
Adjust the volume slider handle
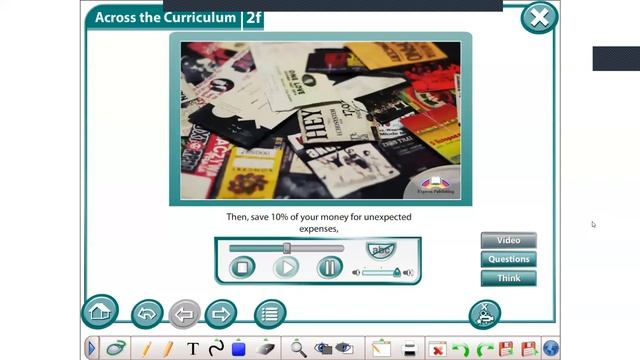pos(397,272)
